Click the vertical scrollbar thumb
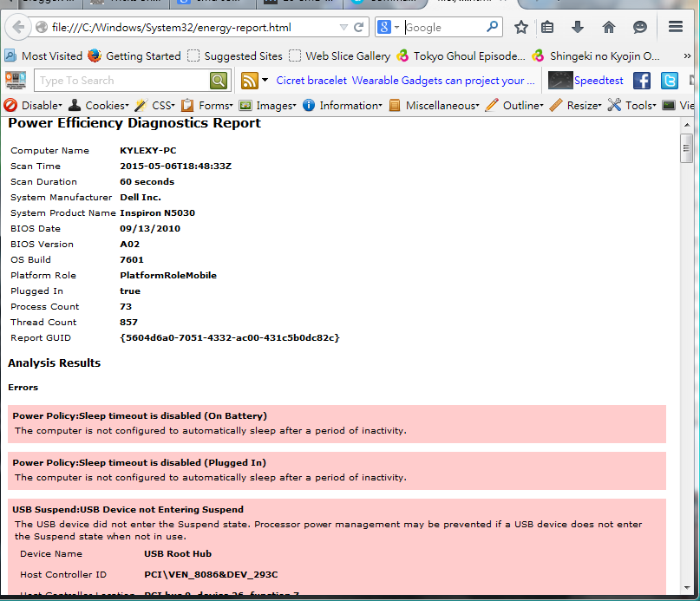700x601 pixels. [x=687, y=148]
